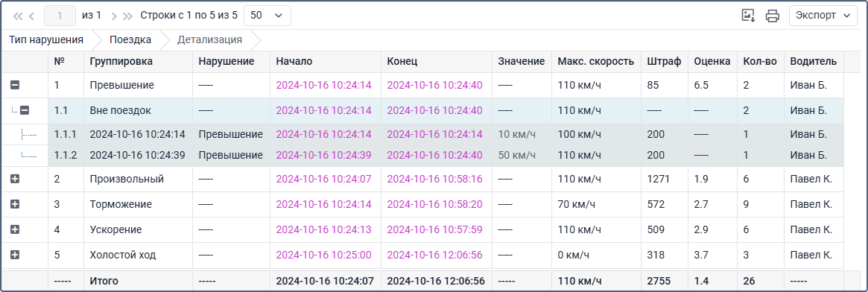This screenshot has width=868, height=292.
Task: Select the rating 6.5 cell
Action: (712, 85)
